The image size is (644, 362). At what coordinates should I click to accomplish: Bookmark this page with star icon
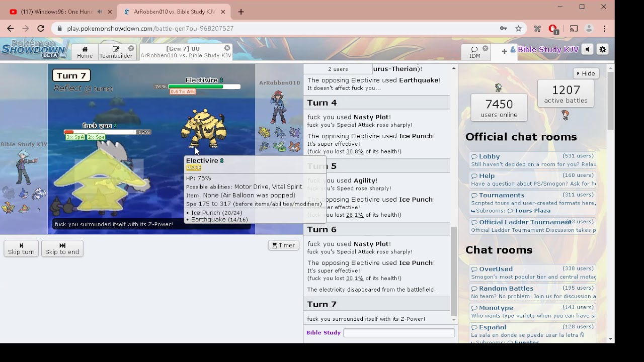tap(518, 29)
